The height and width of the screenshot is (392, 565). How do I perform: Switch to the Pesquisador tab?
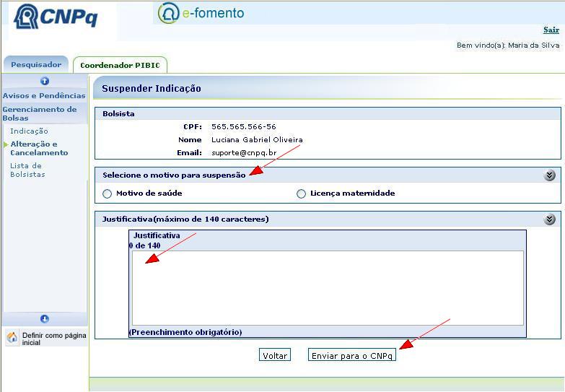36,65
